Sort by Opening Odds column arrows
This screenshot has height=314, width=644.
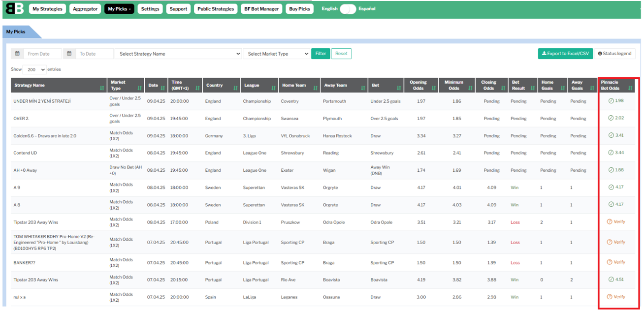(x=433, y=88)
